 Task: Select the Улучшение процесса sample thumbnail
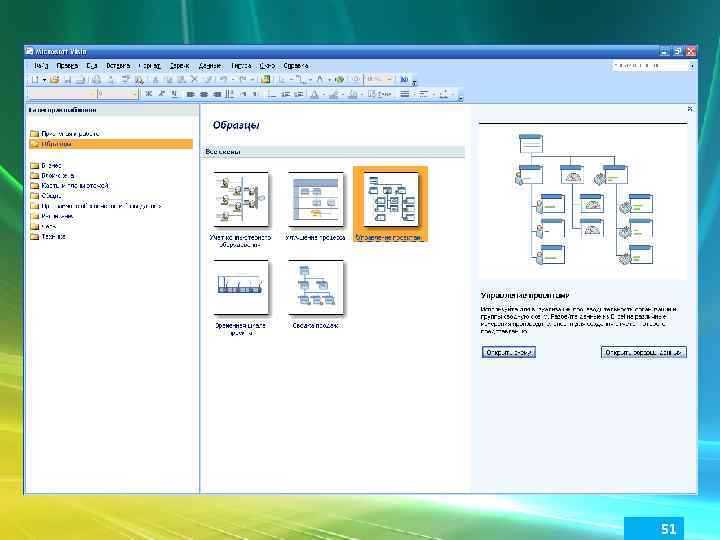315,200
